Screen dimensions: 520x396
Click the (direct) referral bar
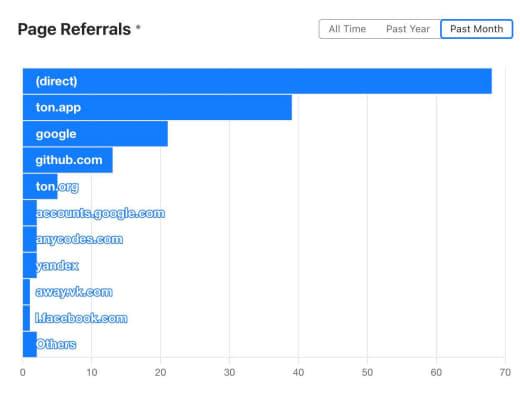(257, 81)
